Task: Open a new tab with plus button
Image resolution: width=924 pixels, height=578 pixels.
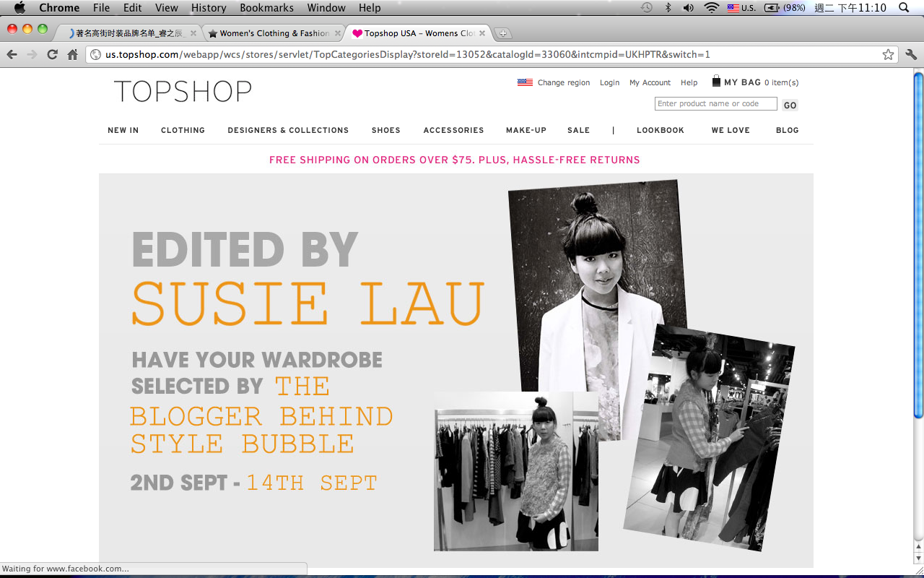Action: [503, 33]
